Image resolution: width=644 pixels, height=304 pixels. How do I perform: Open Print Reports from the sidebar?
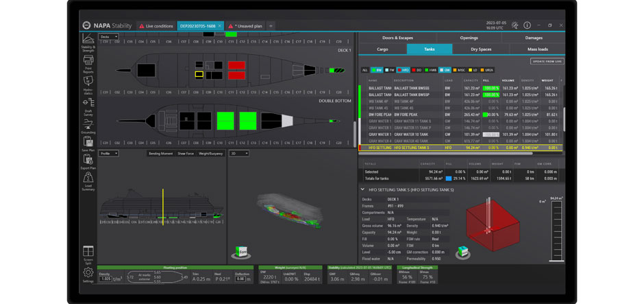88,65
